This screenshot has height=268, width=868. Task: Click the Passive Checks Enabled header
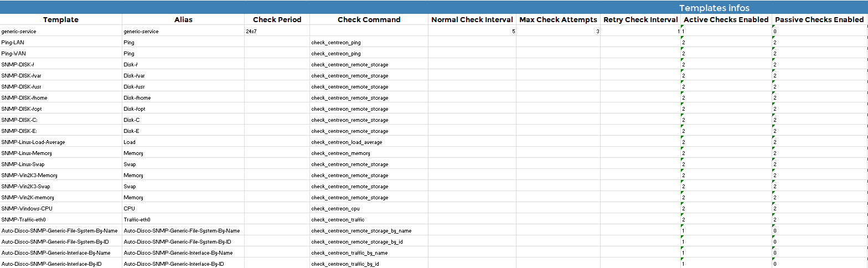[x=819, y=19]
